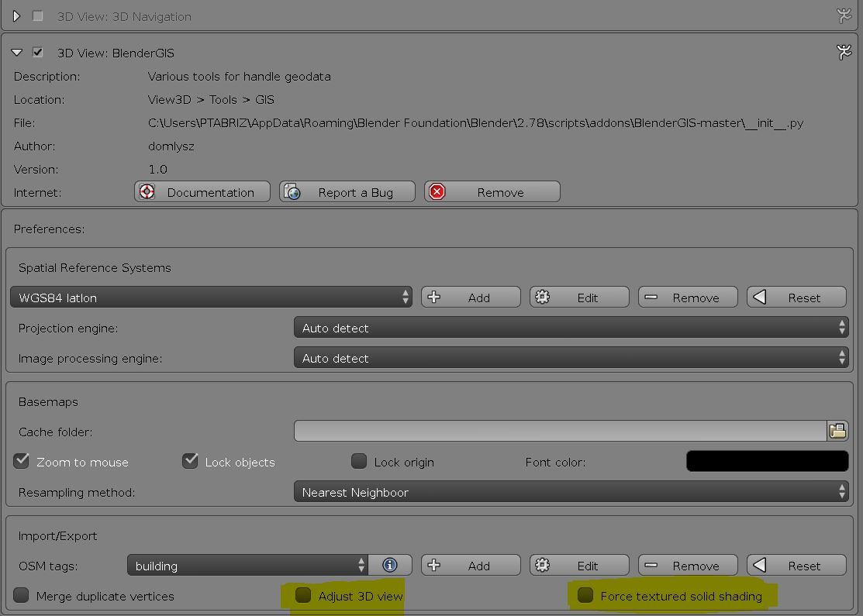Collapse the 3D View: BlenderGIS add-on

[16, 52]
